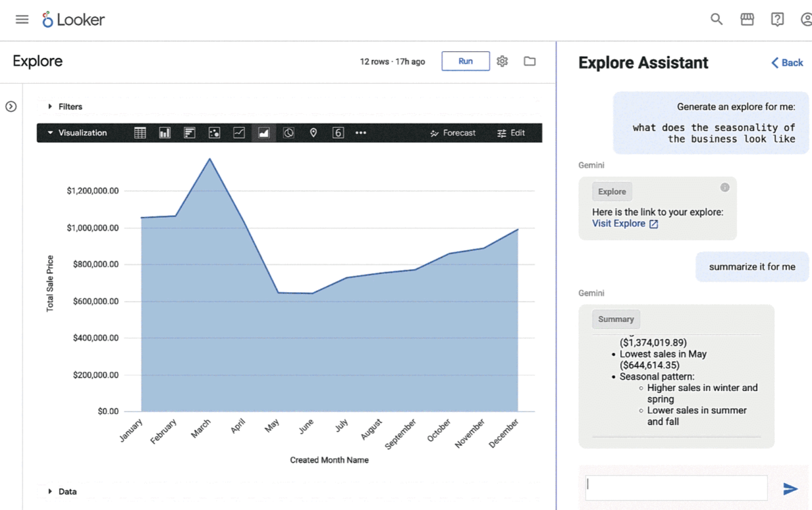Select the single value visualization
Image resolution: width=812 pixels, height=510 pixels.
[x=338, y=133]
